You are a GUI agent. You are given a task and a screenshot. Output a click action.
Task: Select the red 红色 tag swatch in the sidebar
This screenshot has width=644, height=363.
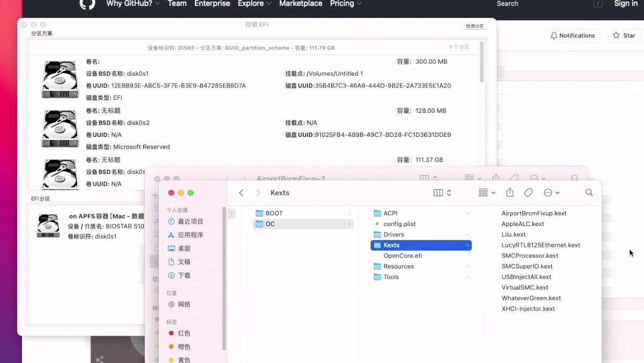pyautogui.click(x=172, y=333)
